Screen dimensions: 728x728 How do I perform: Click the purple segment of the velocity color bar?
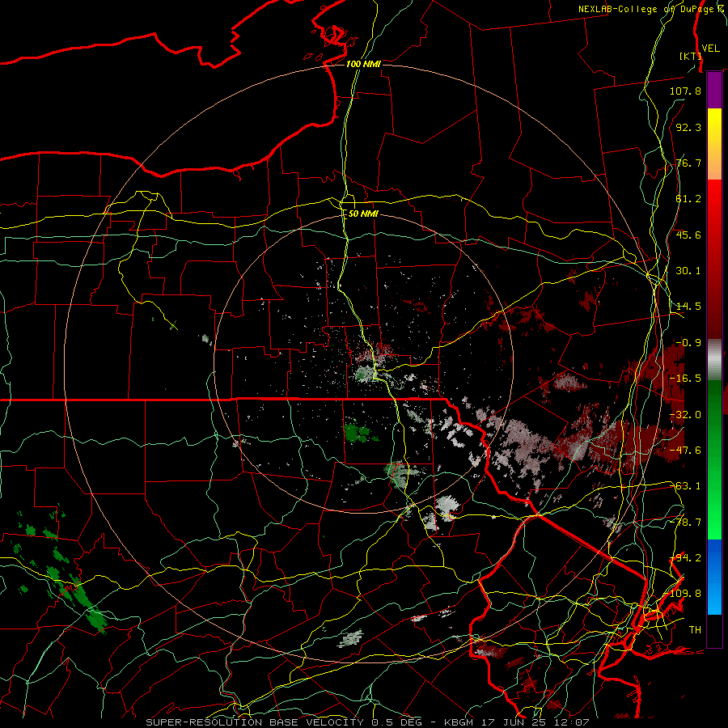[714, 90]
